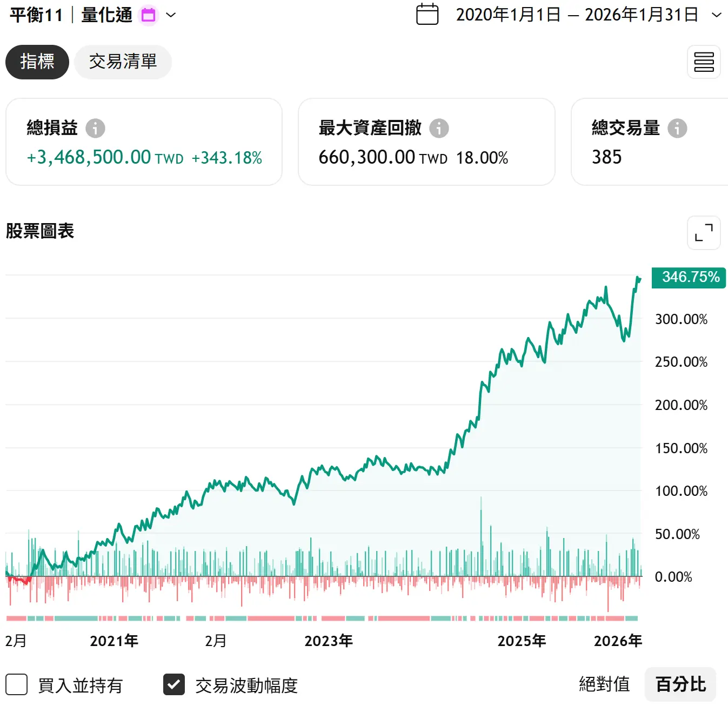Show info for 最大資產回撤
Screen dimensions: 728x706
tap(439, 129)
